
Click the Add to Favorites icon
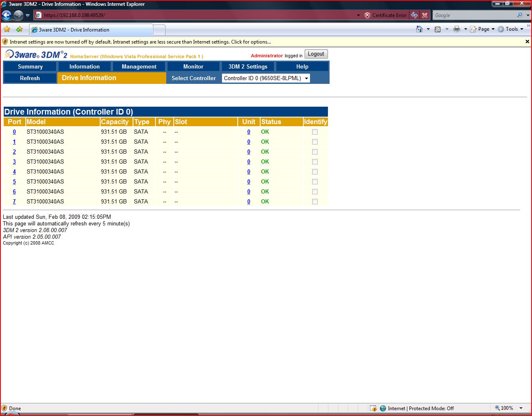point(19,29)
